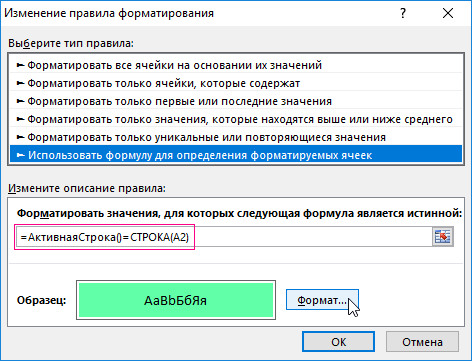The image size is (472, 361).
Task: Click the collapse dialog range selector icon
Action: [x=443, y=237]
